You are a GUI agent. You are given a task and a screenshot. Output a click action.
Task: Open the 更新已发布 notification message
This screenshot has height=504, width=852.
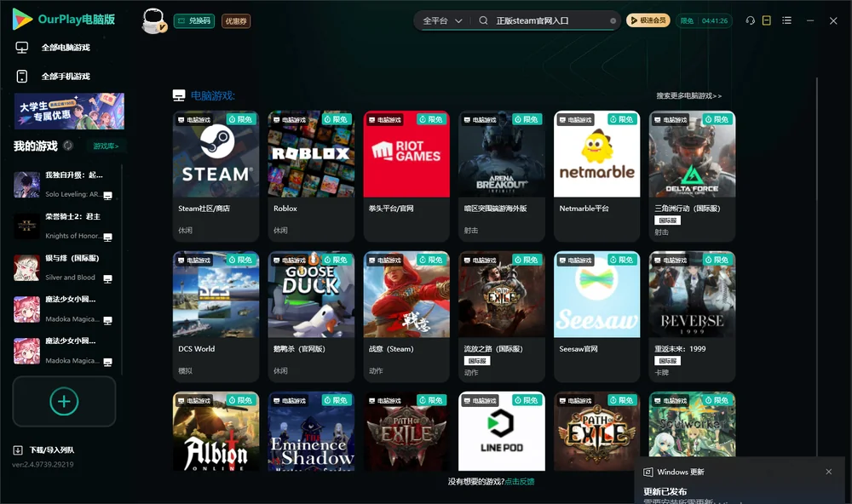665,491
